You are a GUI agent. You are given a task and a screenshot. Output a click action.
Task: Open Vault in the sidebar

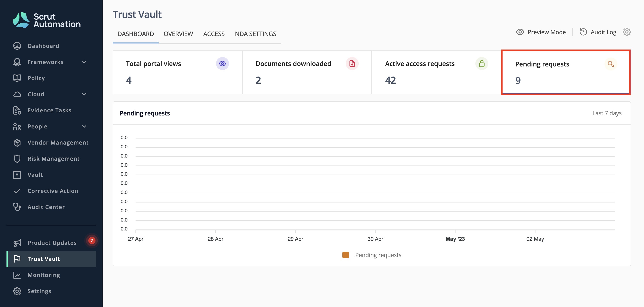click(x=51, y=175)
